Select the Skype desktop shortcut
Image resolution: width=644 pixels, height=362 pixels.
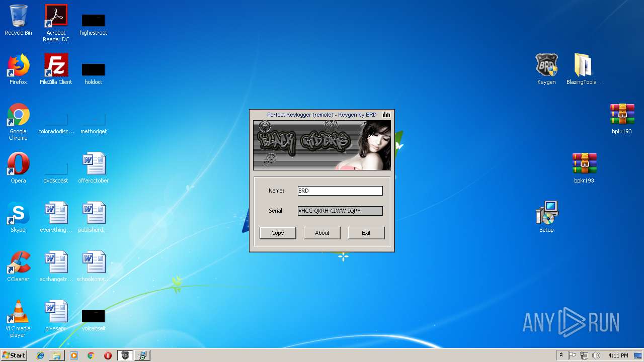point(18,217)
